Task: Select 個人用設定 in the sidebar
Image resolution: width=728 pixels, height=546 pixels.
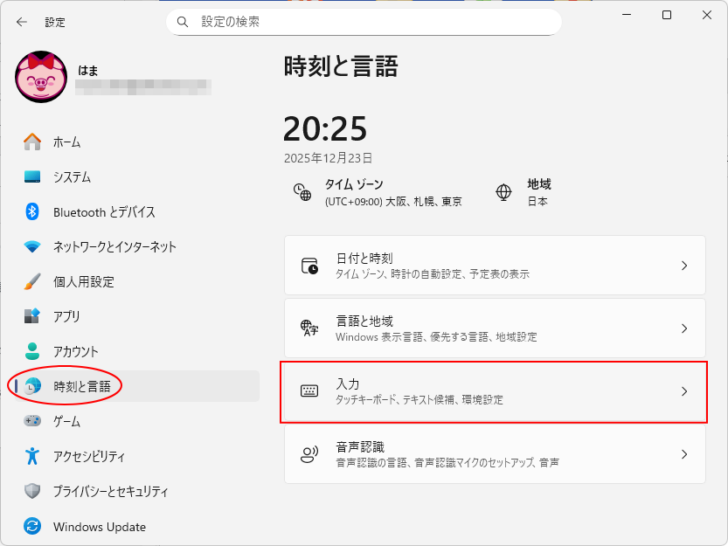Action: [x=136, y=281]
